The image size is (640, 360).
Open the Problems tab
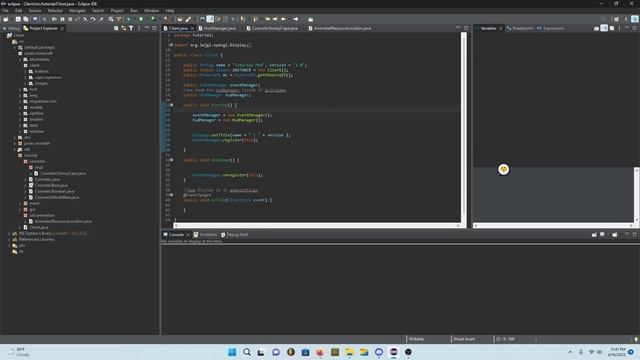tap(205, 235)
